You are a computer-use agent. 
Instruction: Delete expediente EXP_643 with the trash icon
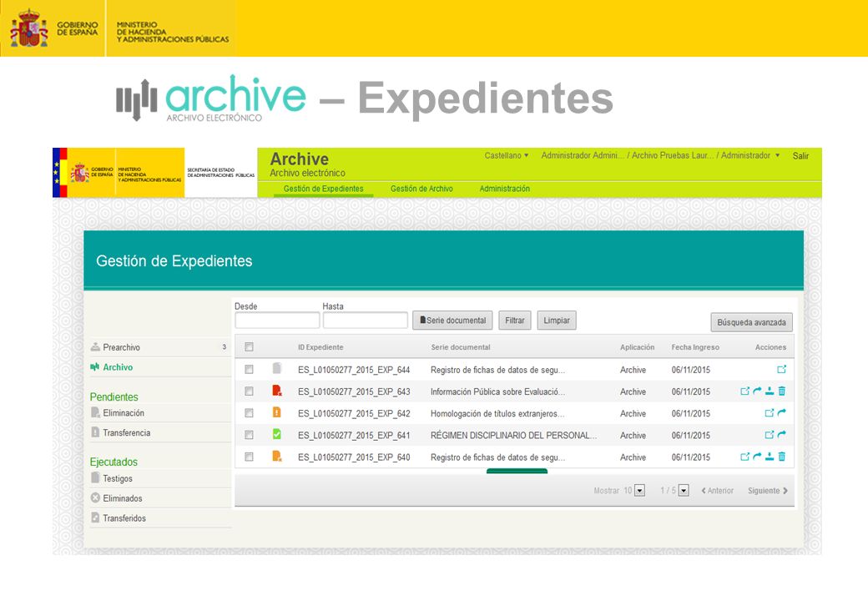click(782, 391)
